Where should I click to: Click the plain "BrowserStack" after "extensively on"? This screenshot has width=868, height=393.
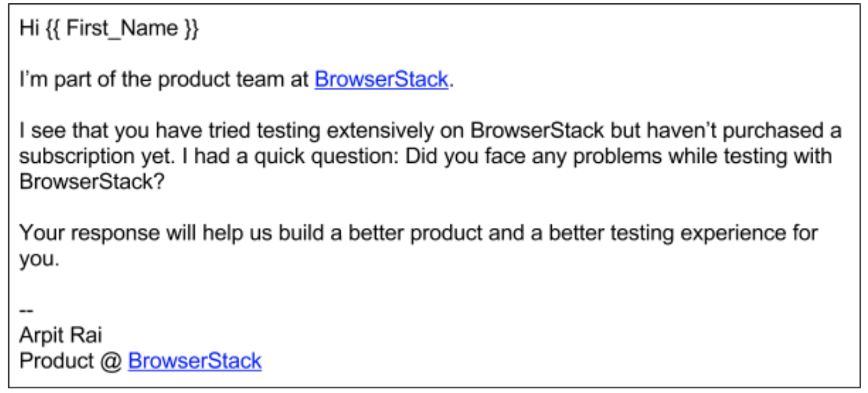coord(537,131)
